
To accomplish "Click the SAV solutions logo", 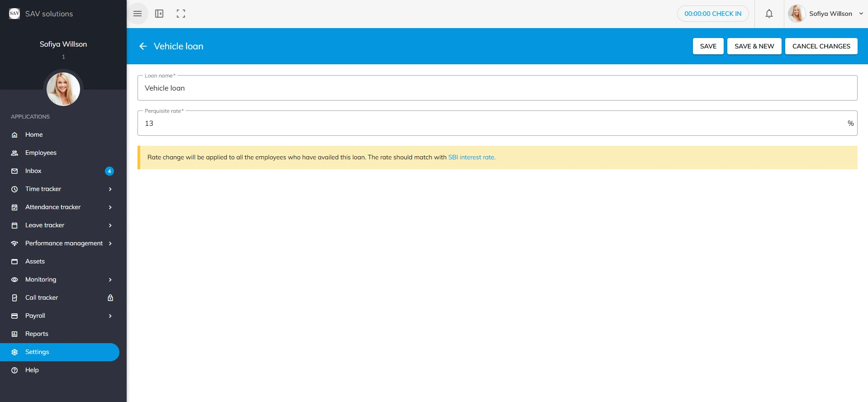I will pyautogui.click(x=14, y=14).
